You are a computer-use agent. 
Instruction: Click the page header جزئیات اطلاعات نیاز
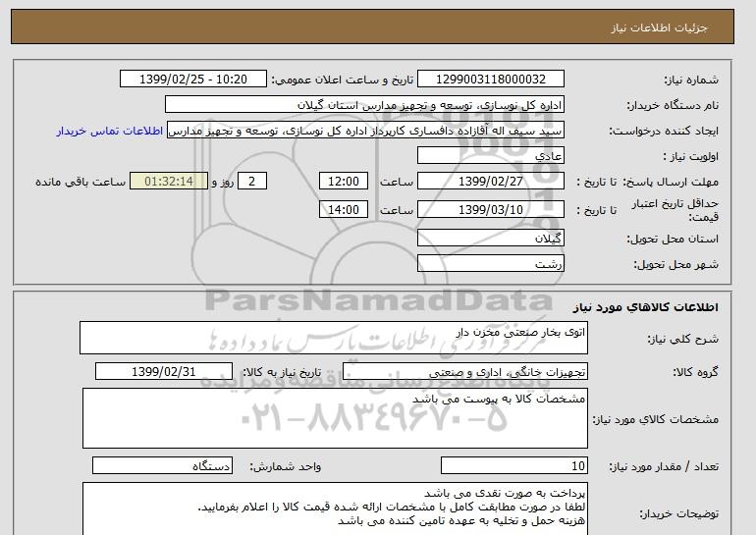659,27
